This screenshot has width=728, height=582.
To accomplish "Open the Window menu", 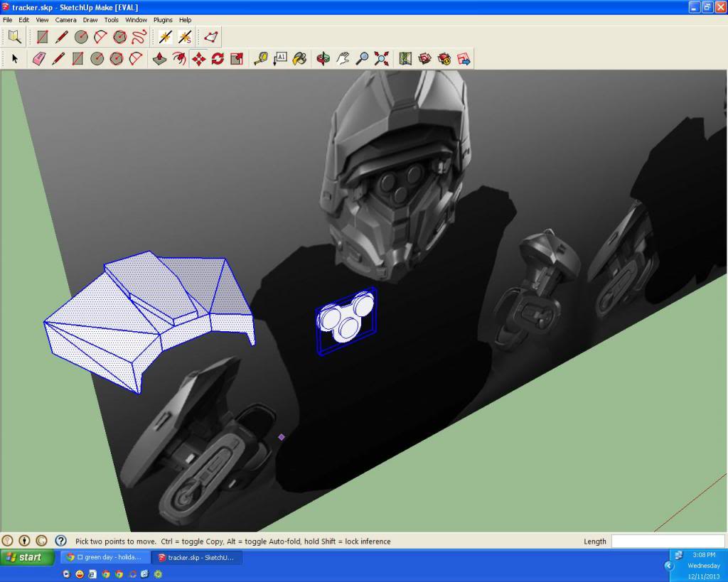I will [136, 20].
